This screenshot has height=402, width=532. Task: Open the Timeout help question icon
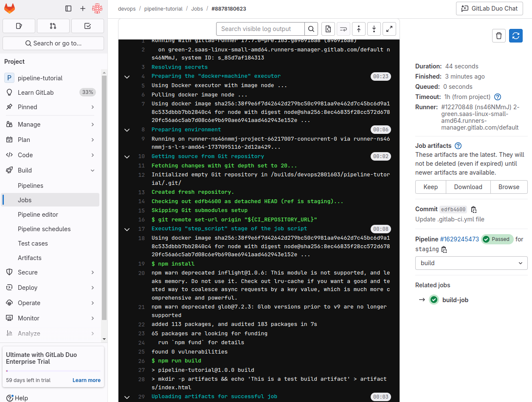[498, 97]
